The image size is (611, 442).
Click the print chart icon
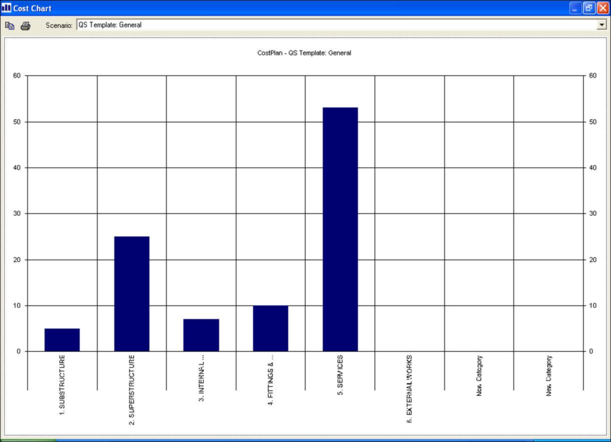26,25
